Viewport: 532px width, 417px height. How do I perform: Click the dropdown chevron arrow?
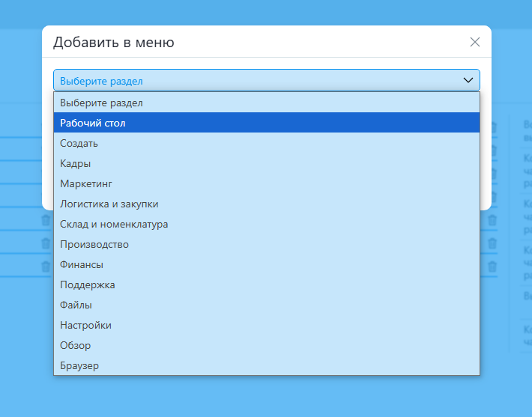468,80
